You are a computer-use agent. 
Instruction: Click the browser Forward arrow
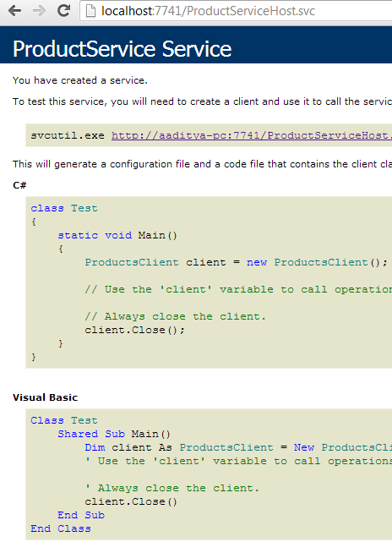point(39,11)
